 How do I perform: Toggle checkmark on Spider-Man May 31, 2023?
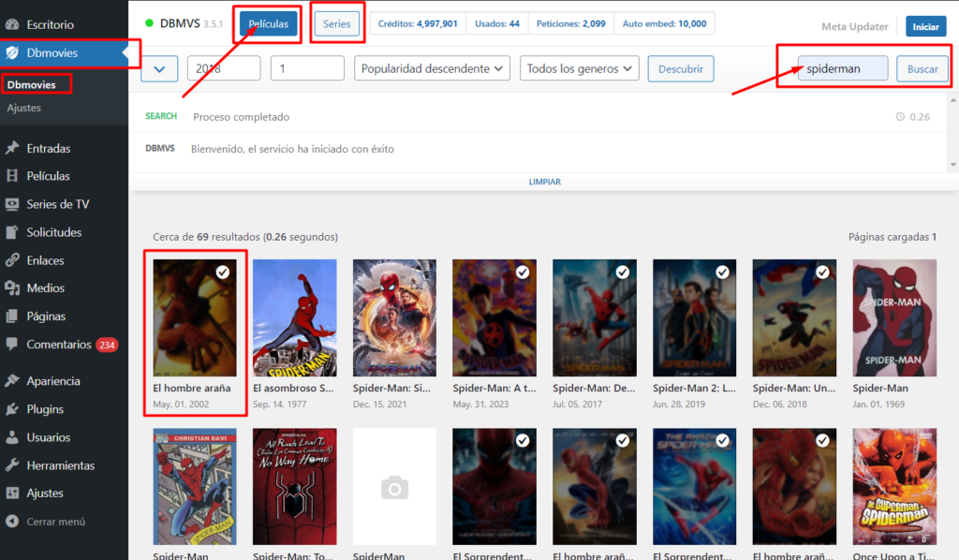point(523,273)
